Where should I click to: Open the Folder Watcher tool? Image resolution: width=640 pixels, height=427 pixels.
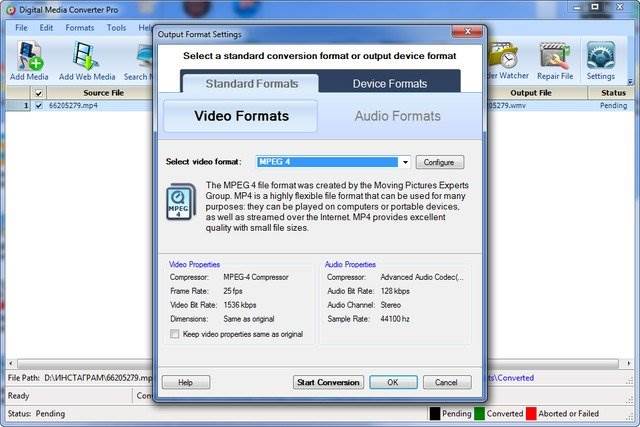[x=506, y=60]
